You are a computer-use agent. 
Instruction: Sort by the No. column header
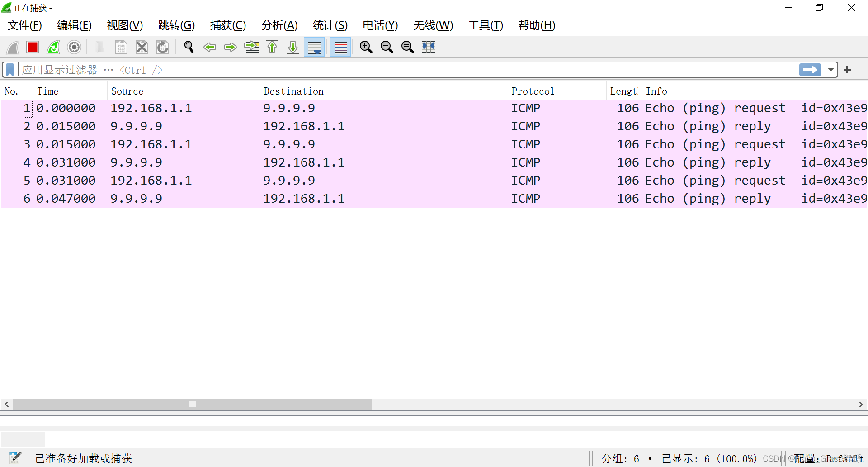point(17,91)
